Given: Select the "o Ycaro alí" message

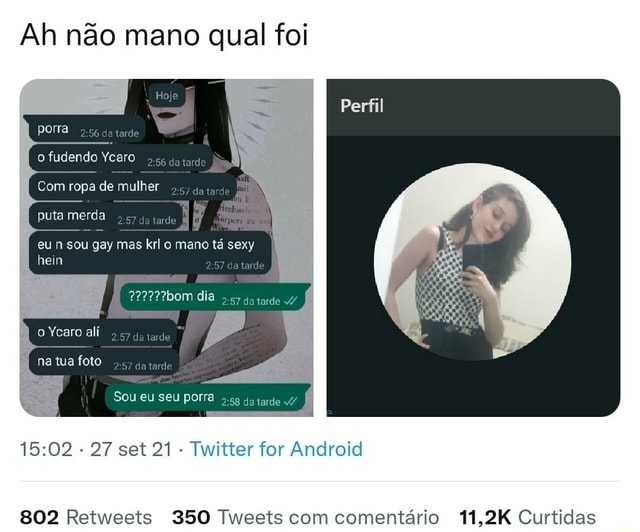Looking at the screenshot, I should point(100,333).
